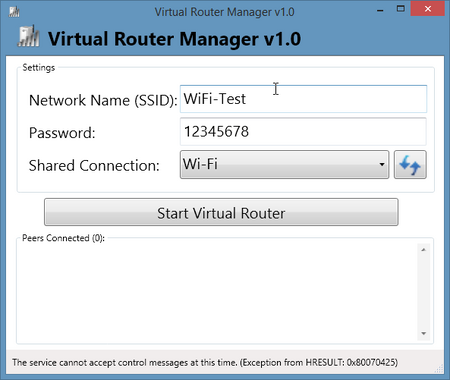Screen dimensions: 450x380
Task: Click the small app icon in title bar
Action: coord(14,12)
